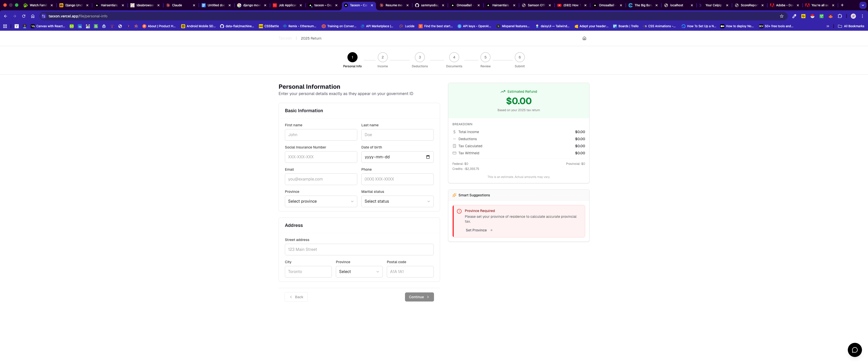
Task: Open the browser extensions puzzle icon
Action: [840, 16]
